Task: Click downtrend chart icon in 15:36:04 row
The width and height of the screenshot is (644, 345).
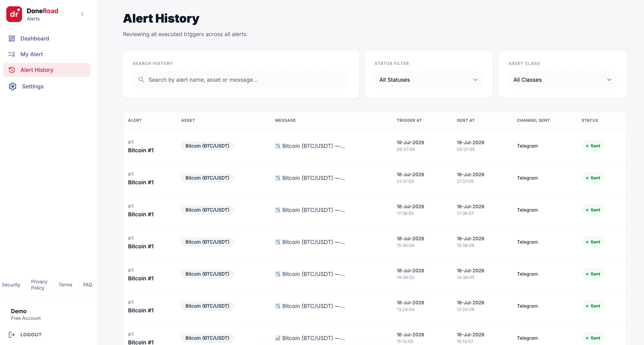Action: coord(278,242)
